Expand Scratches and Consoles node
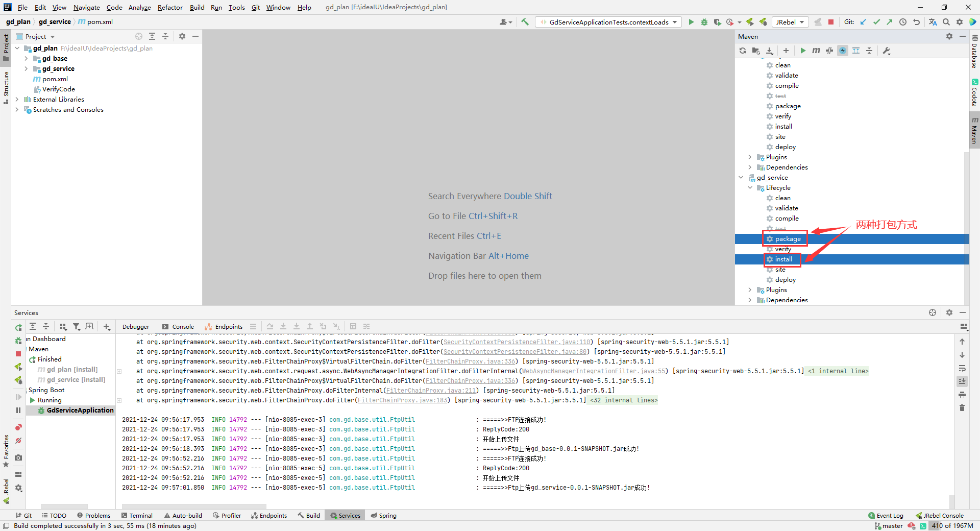Viewport: 980px width, 531px height. point(17,110)
